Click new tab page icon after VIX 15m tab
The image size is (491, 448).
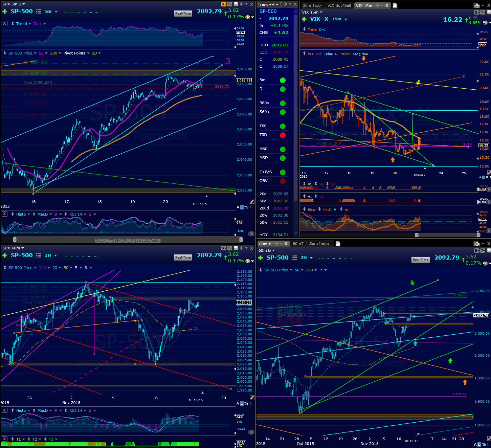click(x=395, y=5)
